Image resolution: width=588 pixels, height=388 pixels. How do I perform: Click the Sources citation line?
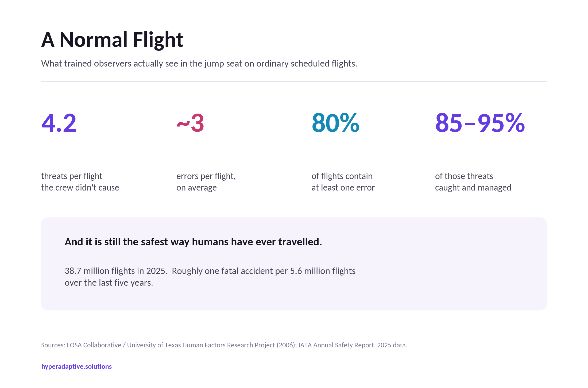(x=224, y=345)
